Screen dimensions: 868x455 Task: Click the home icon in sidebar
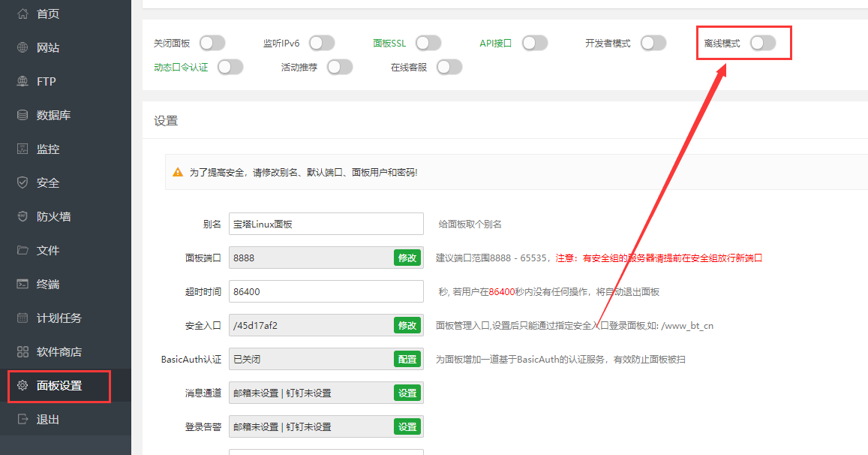pyautogui.click(x=23, y=14)
